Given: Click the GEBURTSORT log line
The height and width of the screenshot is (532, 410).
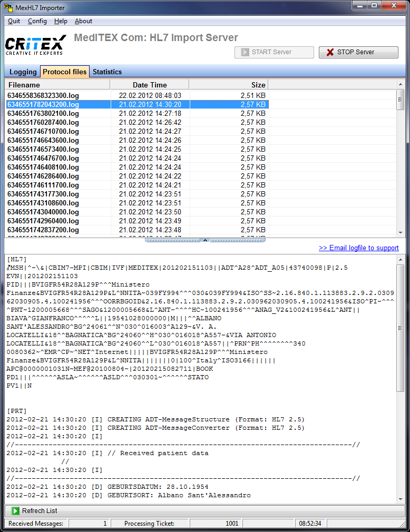Looking at the screenshot, I should pyautogui.click(x=129, y=495).
